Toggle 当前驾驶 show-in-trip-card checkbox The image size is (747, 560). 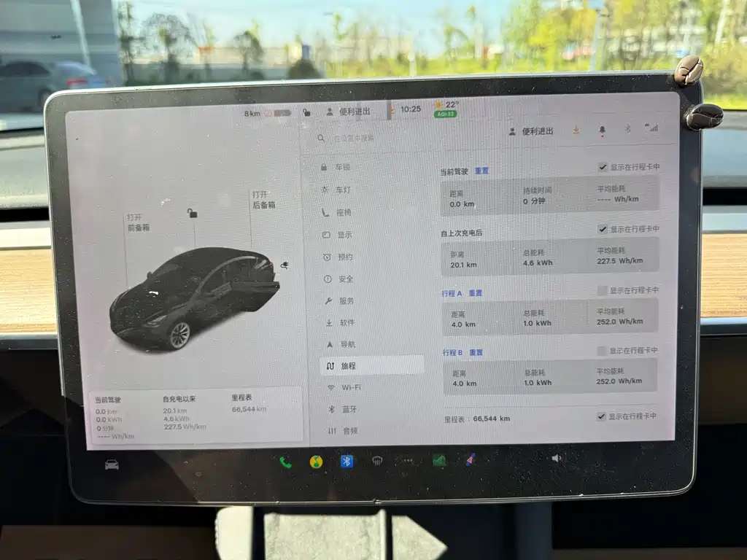(x=603, y=167)
